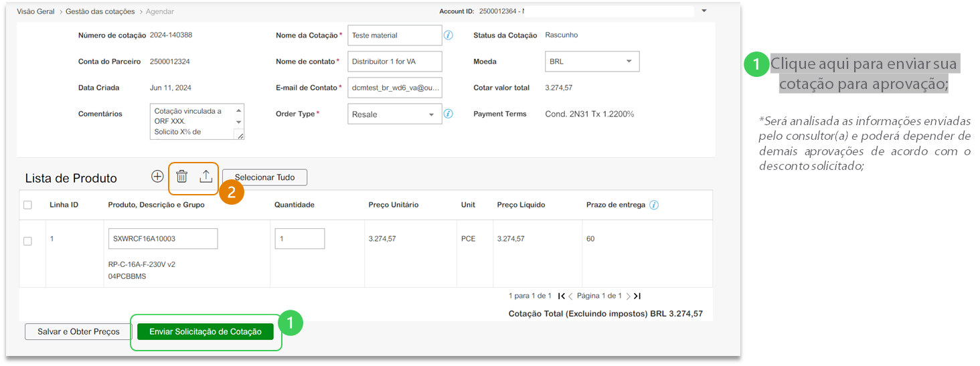Go to last page of product list
Image resolution: width=980 pixels, height=366 pixels.
pos(637,296)
